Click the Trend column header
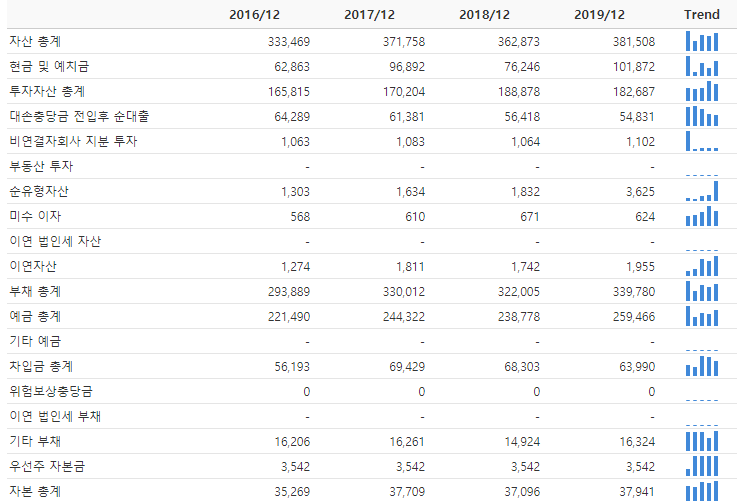Image resolution: width=737 pixels, height=501 pixels. coord(702,15)
